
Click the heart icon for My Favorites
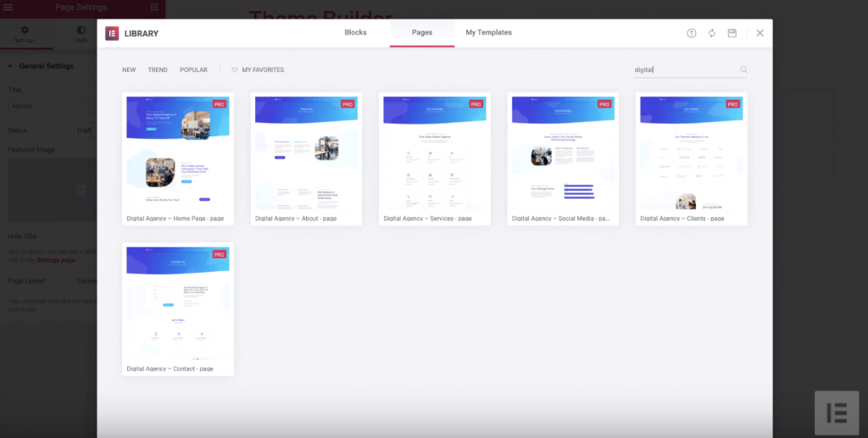point(235,70)
